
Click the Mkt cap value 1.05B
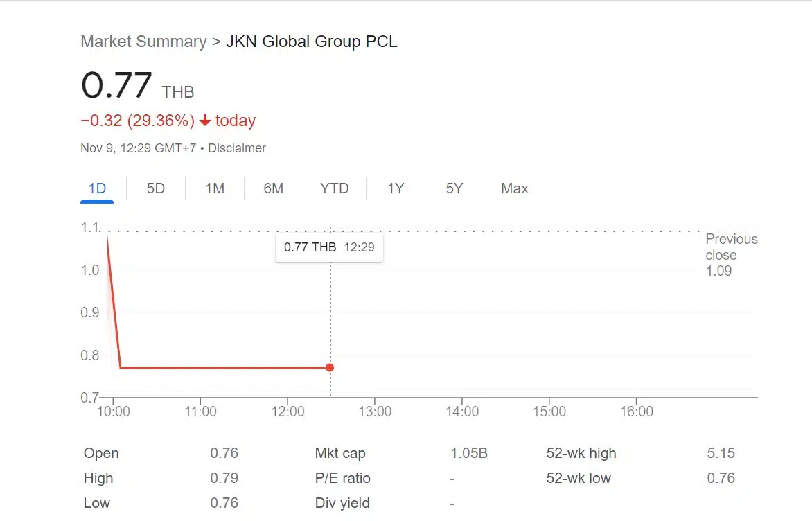coord(469,454)
